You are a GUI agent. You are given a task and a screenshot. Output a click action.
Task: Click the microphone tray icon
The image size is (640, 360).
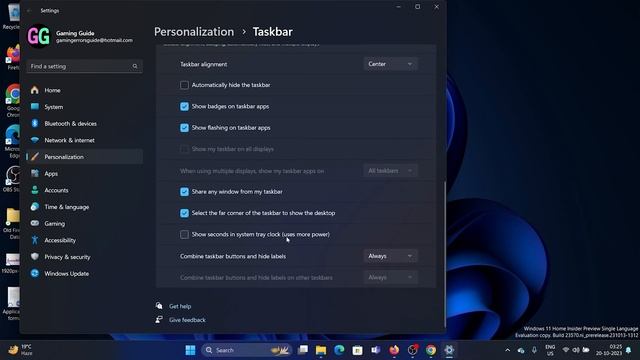coord(534,350)
